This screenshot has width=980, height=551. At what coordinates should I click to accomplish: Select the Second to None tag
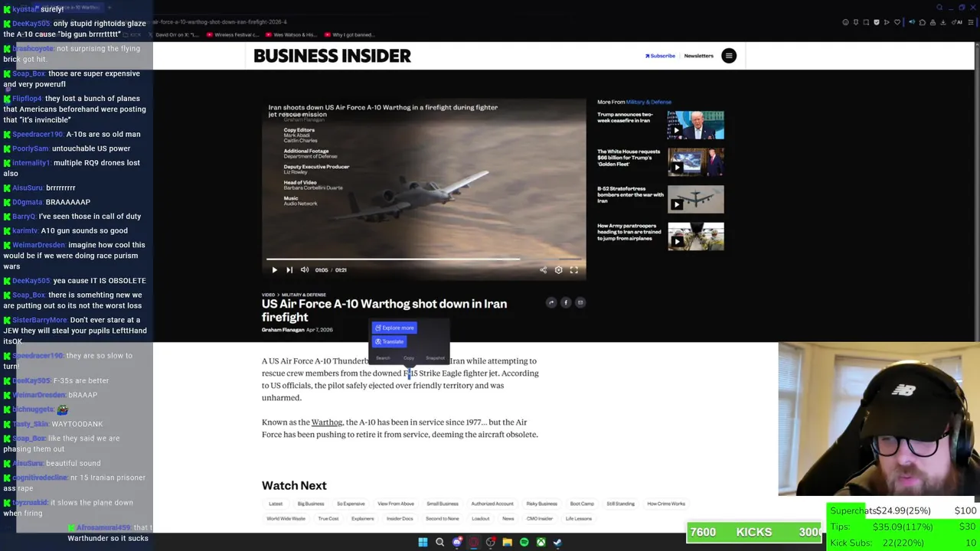coord(443,519)
